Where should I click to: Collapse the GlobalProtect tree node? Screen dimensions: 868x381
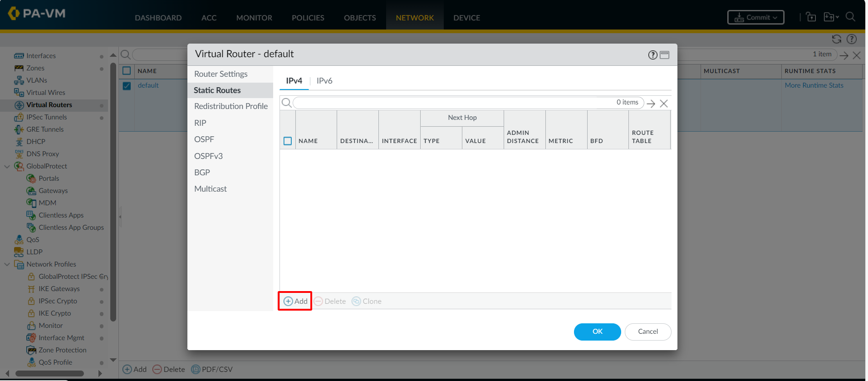7,166
